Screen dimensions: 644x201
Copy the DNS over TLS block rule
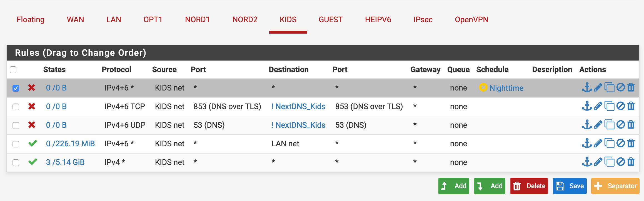click(x=609, y=106)
